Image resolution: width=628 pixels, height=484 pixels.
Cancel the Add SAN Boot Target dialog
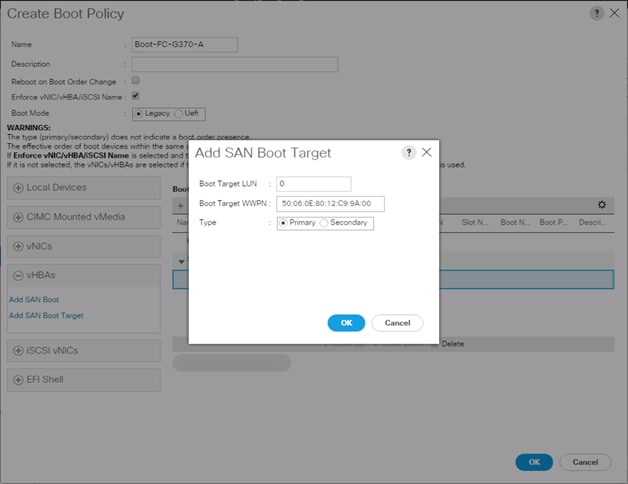(x=397, y=323)
